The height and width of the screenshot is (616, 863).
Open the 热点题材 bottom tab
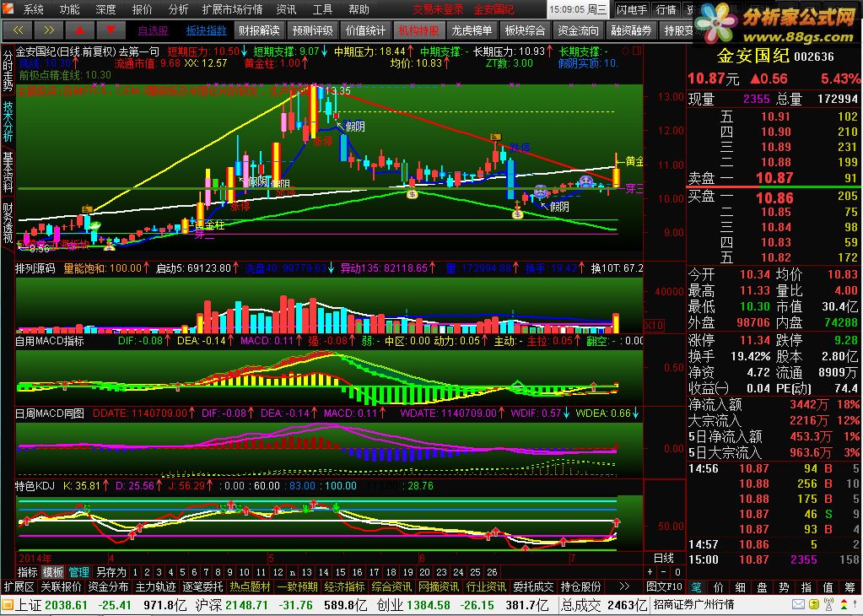click(250, 586)
